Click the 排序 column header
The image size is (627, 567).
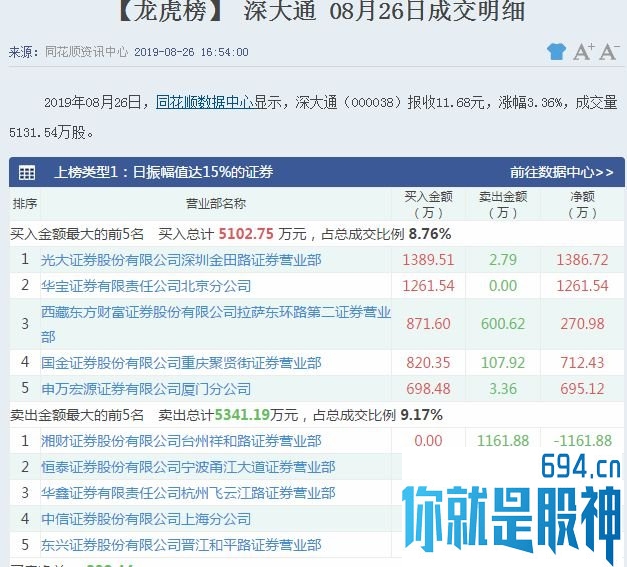[x=25, y=204]
